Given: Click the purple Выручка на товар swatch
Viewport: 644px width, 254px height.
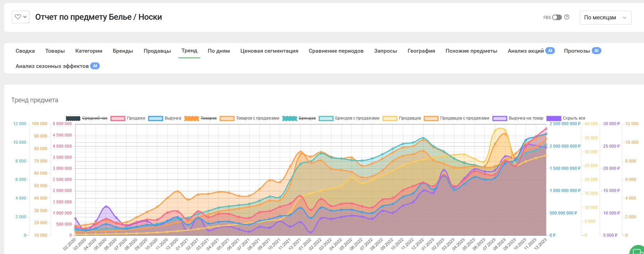Looking at the screenshot, I should (x=500, y=118).
